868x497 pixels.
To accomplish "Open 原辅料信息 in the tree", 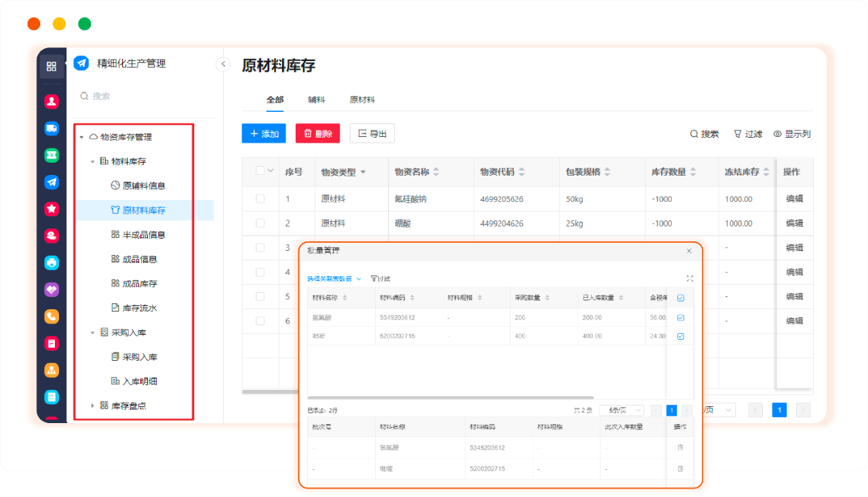I will tap(144, 186).
